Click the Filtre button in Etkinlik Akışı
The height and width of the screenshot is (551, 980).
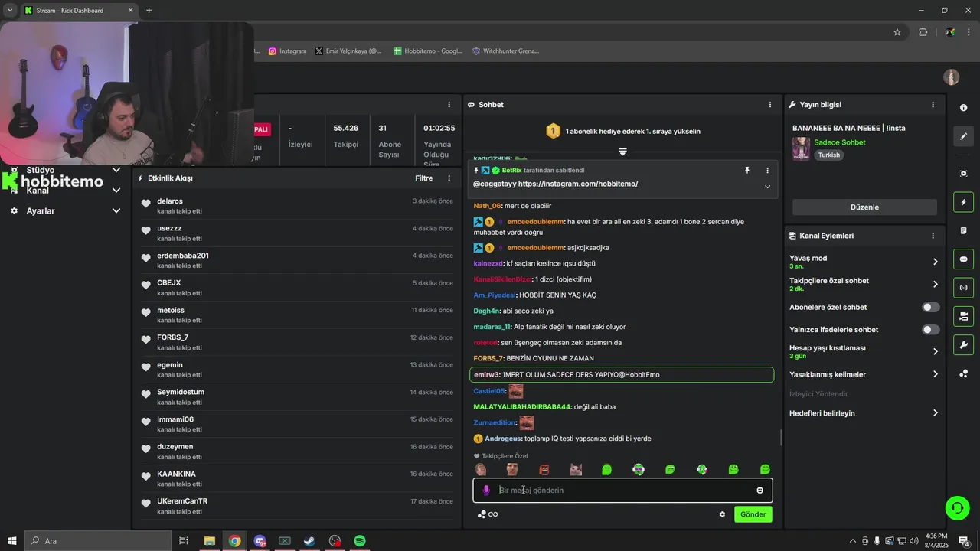tap(424, 178)
